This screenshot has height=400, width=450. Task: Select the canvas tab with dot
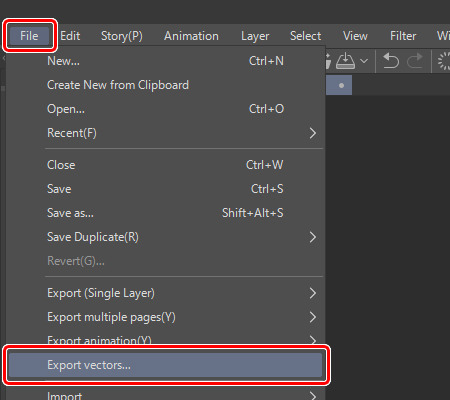pos(339,85)
